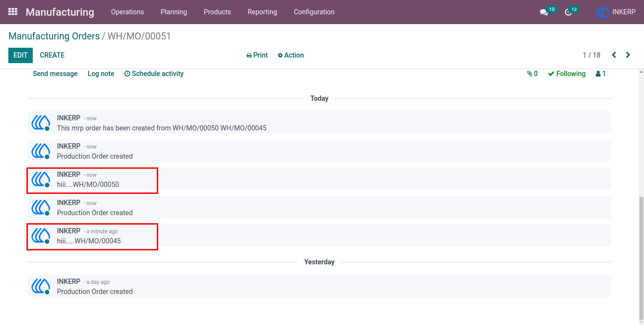Open the attachments paperclip counter
644x325 pixels.
pyautogui.click(x=532, y=74)
